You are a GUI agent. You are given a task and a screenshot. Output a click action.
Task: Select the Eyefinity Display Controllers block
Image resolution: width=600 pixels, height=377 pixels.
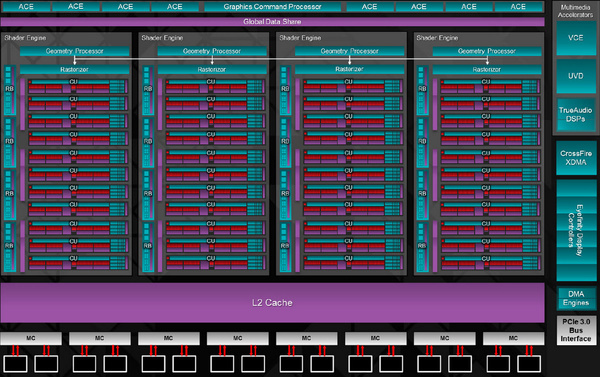click(x=576, y=230)
